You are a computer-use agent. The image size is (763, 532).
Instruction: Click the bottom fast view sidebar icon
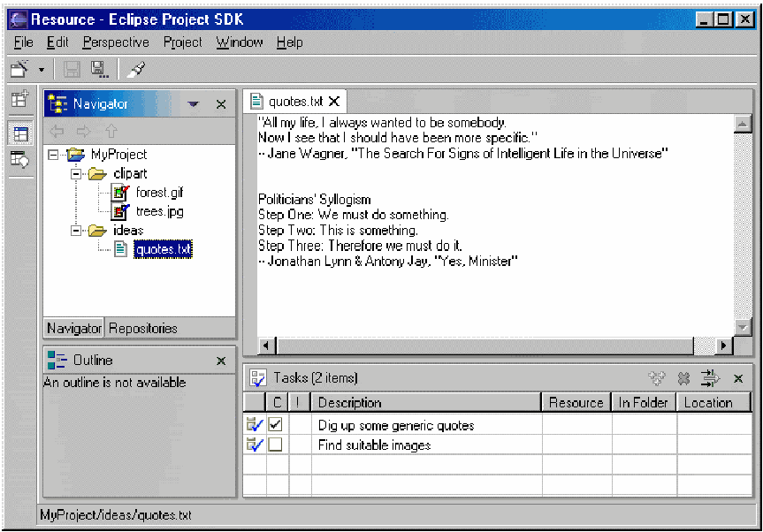(x=20, y=159)
